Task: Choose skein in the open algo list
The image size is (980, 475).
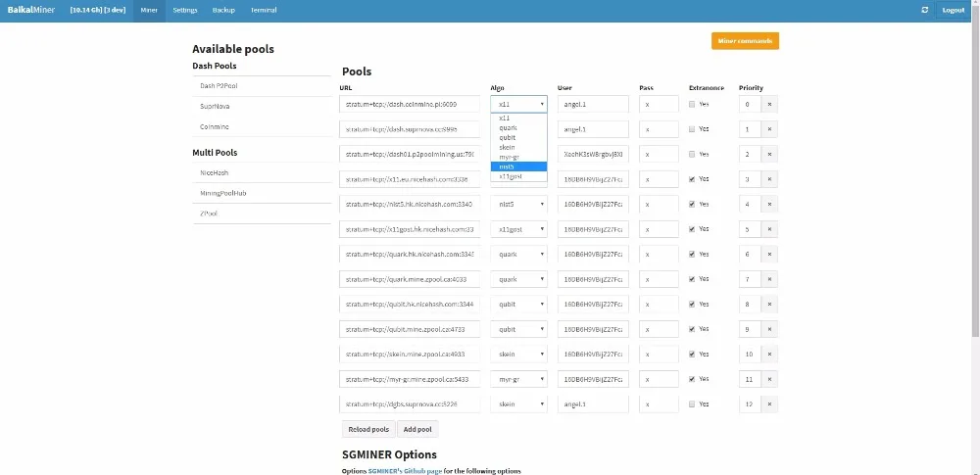Action: click(x=518, y=147)
